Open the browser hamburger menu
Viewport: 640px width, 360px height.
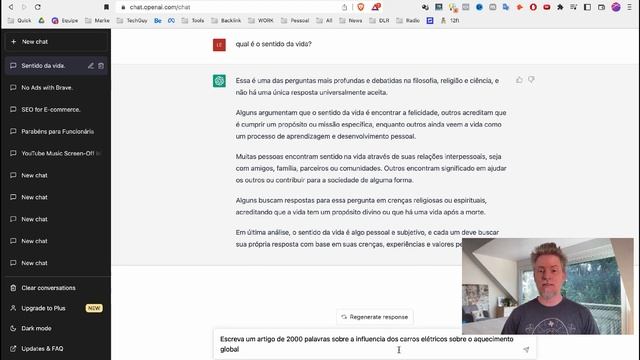(629, 7)
